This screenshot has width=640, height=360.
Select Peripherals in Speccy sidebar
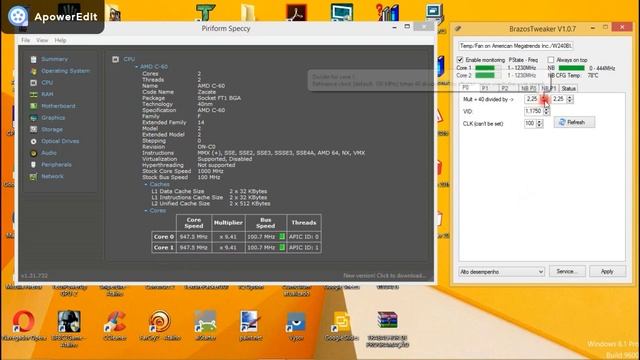point(56,165)
